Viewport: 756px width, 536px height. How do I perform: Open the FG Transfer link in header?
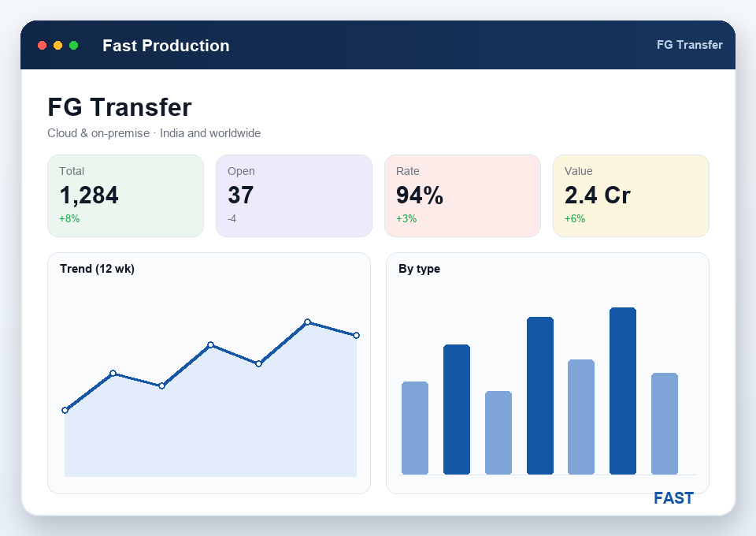click(690, 45)
